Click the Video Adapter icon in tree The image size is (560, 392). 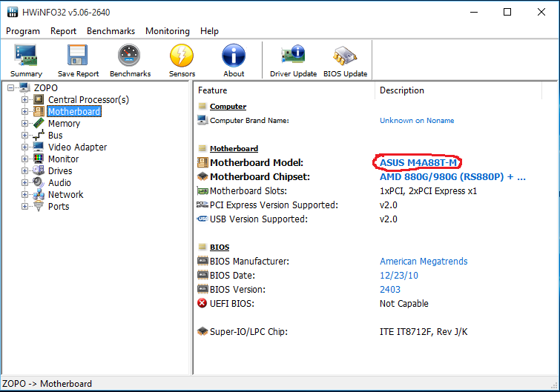39,147
